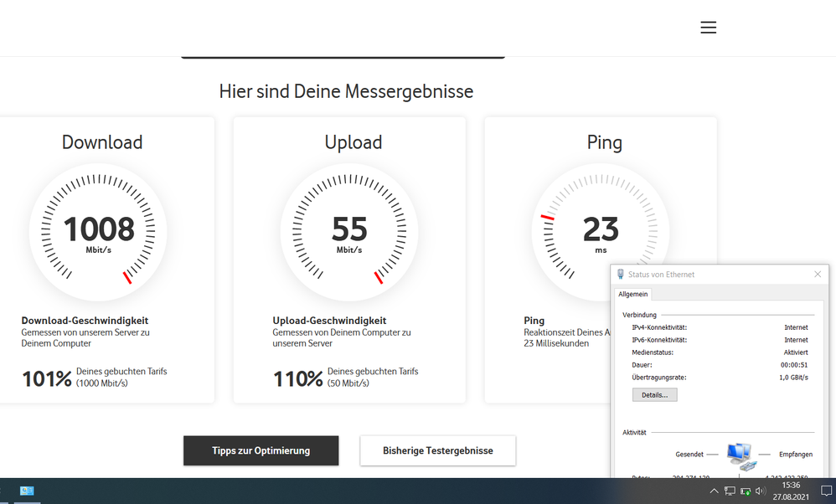
Task: Click the 101% download percentage value
Action: tap(47, 379)
